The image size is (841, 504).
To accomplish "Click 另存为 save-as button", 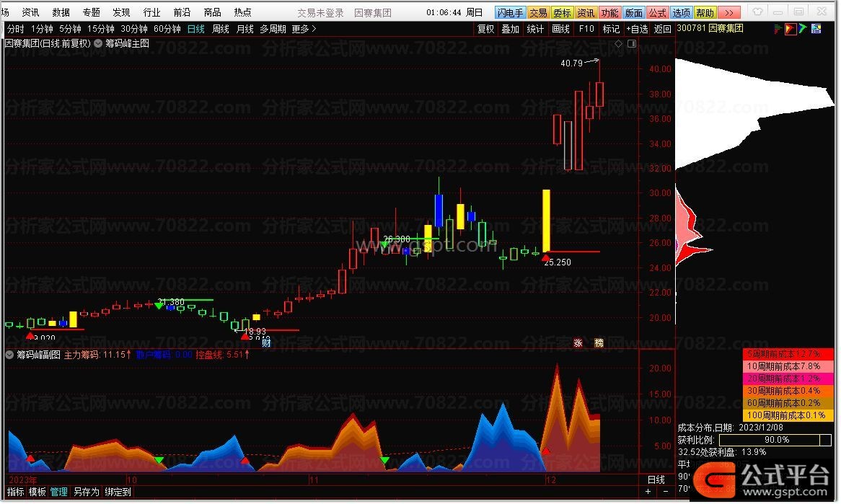I will pos(87,492).
